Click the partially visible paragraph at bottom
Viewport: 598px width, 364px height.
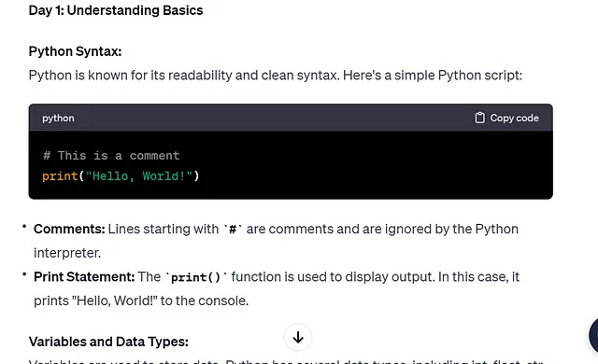point(286,361)
